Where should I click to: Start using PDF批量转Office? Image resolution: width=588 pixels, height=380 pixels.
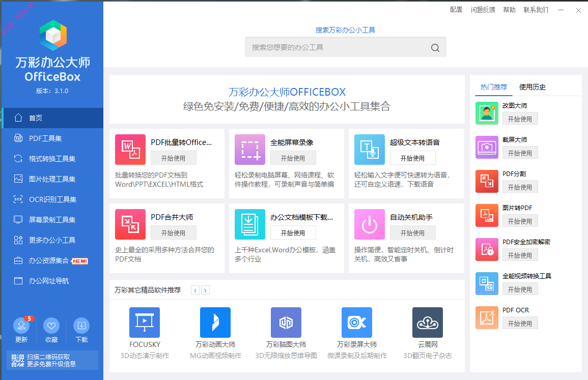click(173, 158)
